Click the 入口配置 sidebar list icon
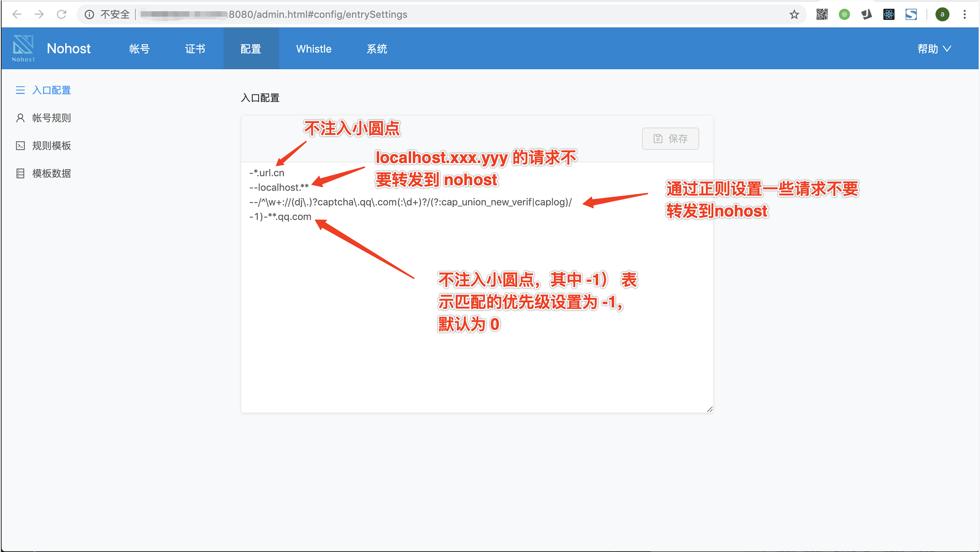Image resolution: width=980 pixels, height=552 pixels. coord(20,90)
